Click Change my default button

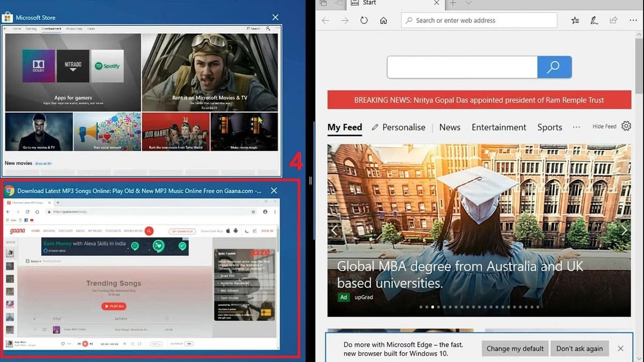[515, 349]
